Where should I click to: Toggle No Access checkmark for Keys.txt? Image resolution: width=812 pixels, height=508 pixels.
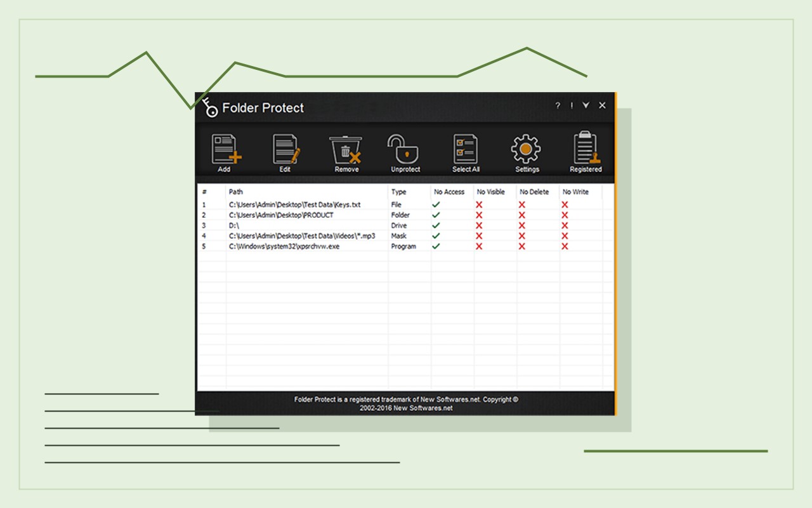[436, 204]
